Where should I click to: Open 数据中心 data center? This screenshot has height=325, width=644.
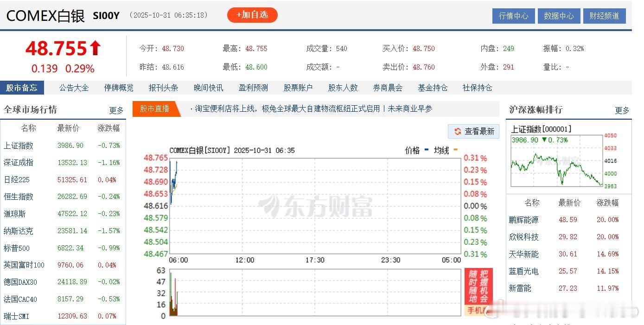[x=559, y=16]
